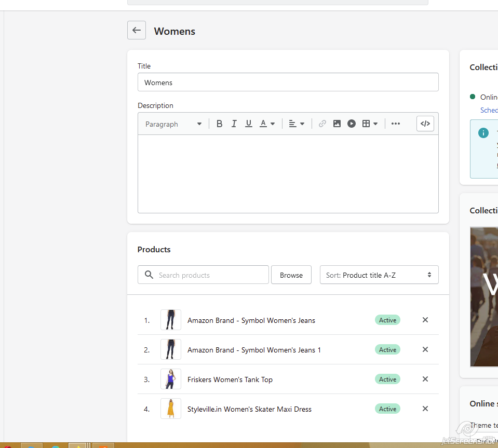498x448 pixels.
Task: Click inside the Description text area
Action: click(288, 174)
